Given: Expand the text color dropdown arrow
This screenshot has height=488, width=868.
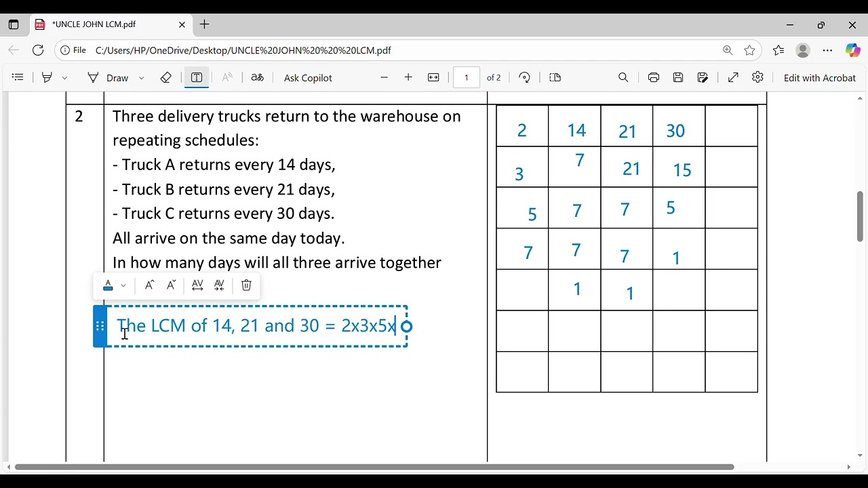Looking at the screenshot, I should point(123,285).
